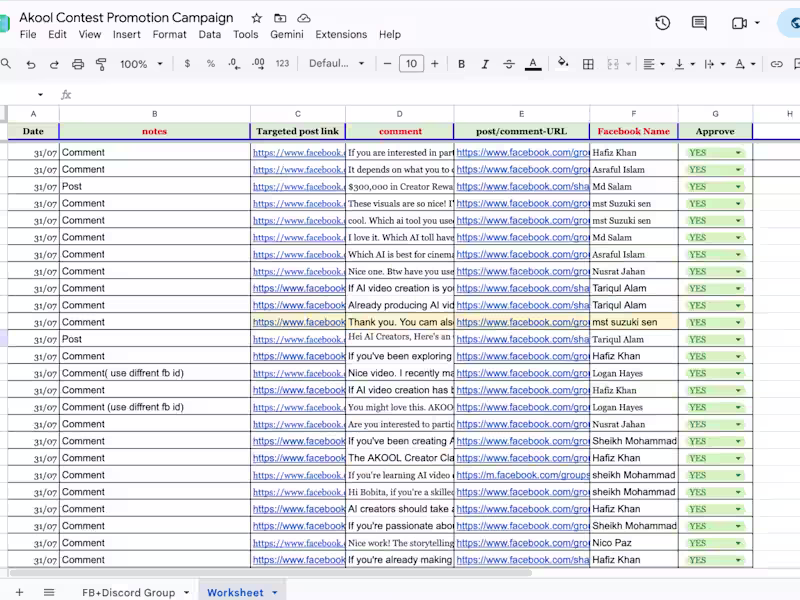
Task: Decrease decimal places button
Action: point(234,64)
